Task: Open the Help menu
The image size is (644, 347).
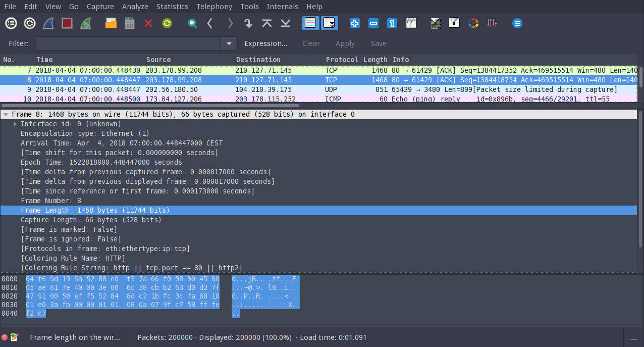Action: (x=314, y=7)
